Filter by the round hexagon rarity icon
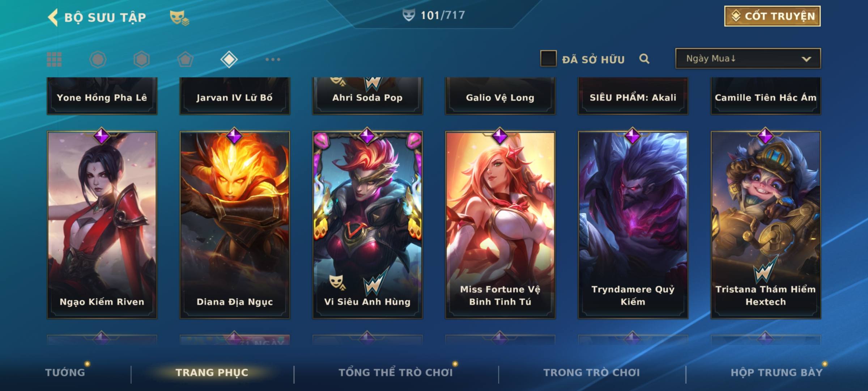 tap(98, 59)
